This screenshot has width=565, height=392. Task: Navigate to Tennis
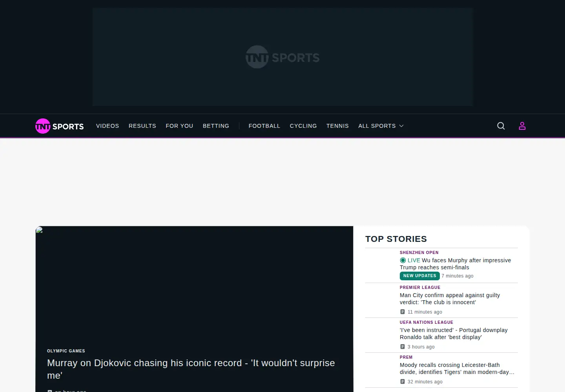[x=337, y=126]
